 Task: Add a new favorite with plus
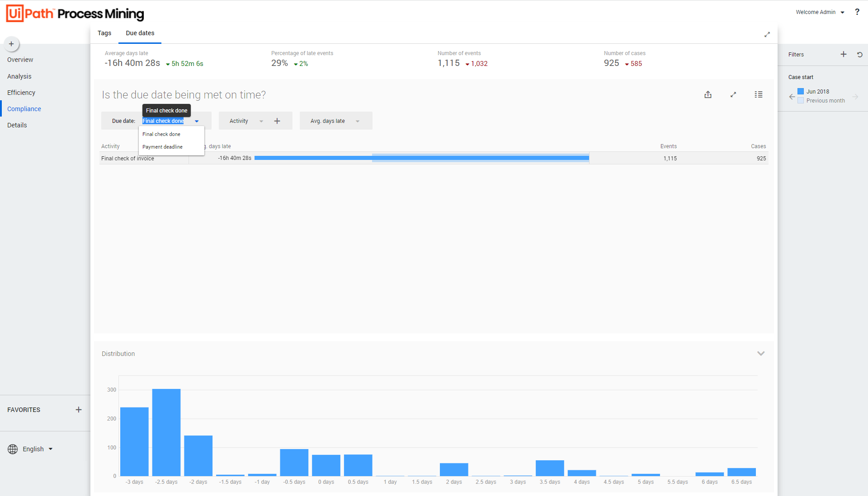(79, 410)
